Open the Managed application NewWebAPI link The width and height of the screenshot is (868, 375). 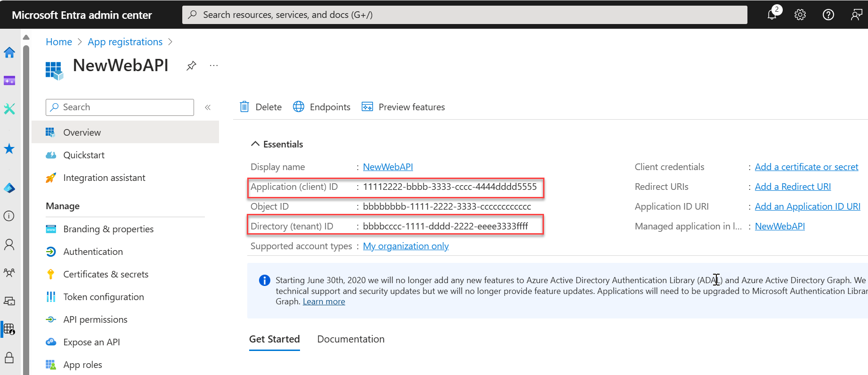[780, 226]
